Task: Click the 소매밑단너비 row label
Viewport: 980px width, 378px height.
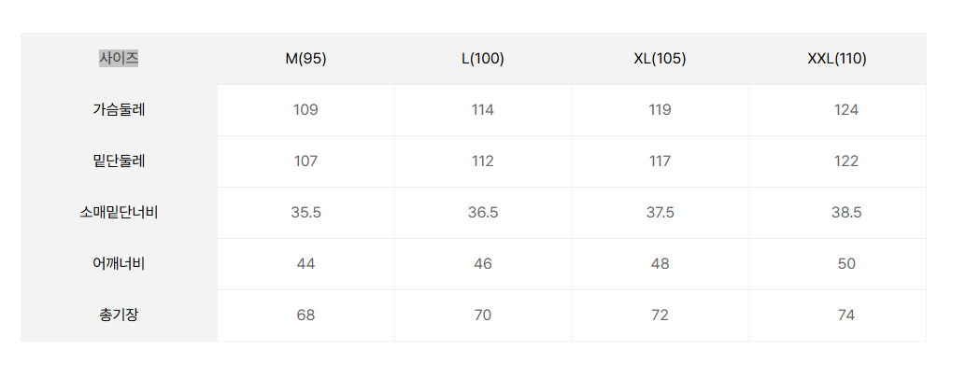Action: click(x=119, y=213)
